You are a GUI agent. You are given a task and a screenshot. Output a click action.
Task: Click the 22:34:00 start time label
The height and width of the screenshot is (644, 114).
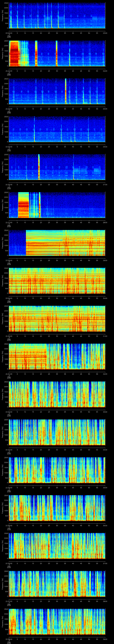[x=9, y=487]
